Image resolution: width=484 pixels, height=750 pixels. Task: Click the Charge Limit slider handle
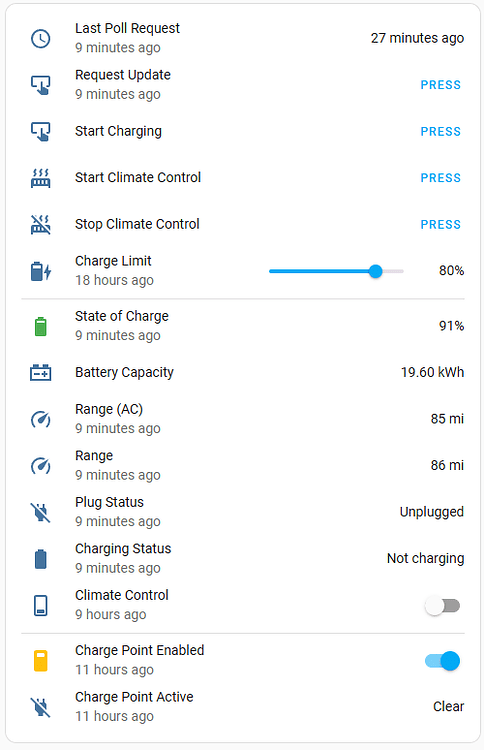(x=376, y=271)
